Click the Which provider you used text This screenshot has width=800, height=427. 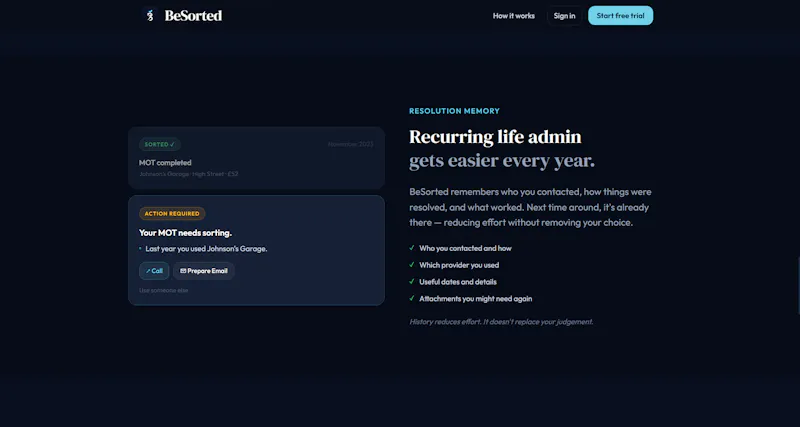click(459, 265)
